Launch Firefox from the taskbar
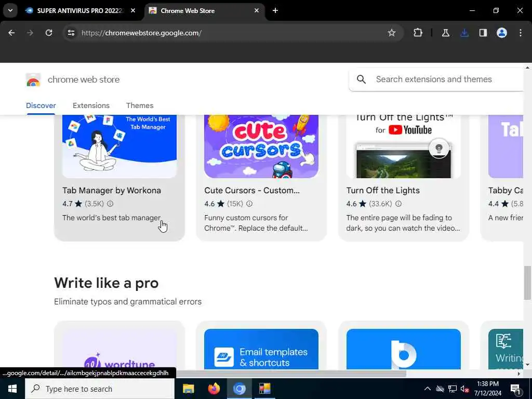Screen dimensions: 532x399 click(x=214, y=389)
